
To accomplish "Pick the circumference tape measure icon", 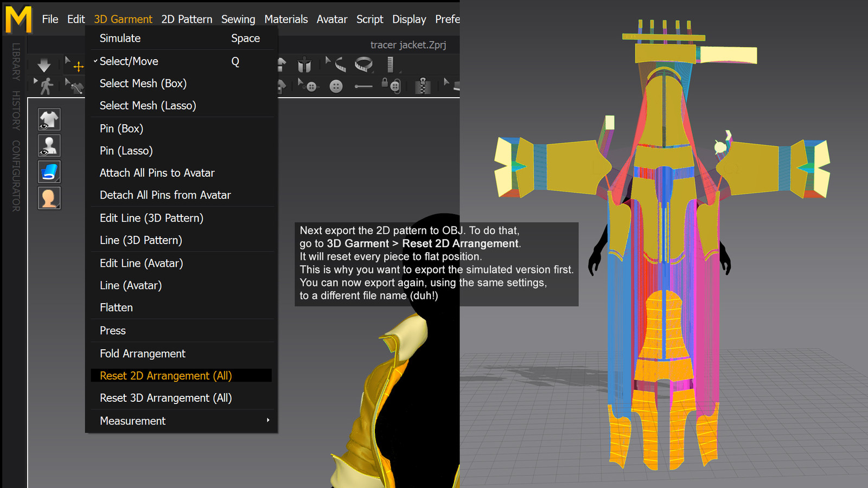I will [364, 65].
